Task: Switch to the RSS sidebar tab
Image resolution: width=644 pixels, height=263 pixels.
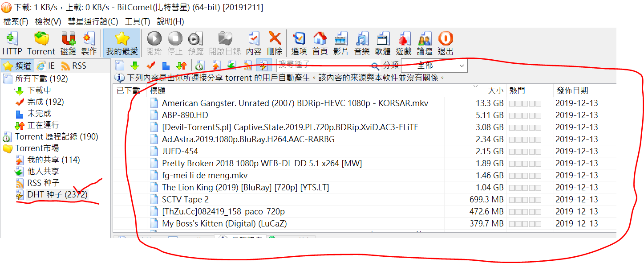Action: pyautogui.click(x=73, y=66)
